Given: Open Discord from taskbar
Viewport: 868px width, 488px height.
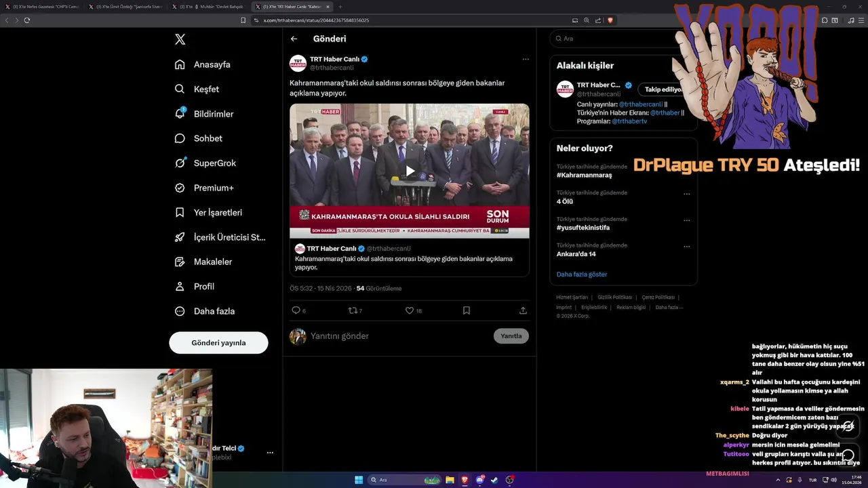Looking at the screenshot, I should [x=480, y=480].
